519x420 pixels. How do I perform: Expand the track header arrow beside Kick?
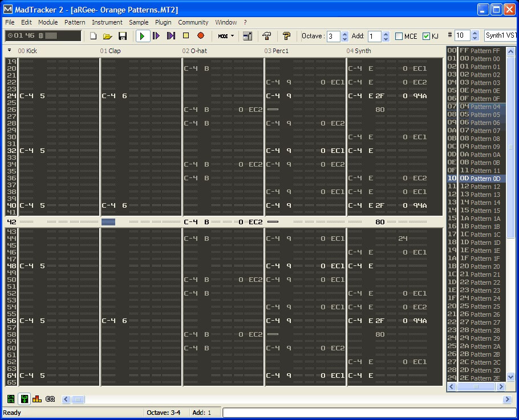click(x=10, y=50)
